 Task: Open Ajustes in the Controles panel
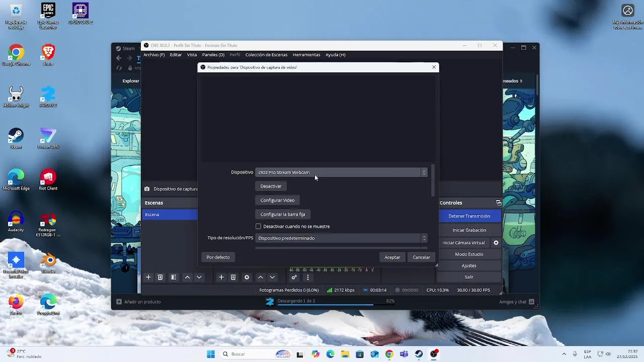469,265
